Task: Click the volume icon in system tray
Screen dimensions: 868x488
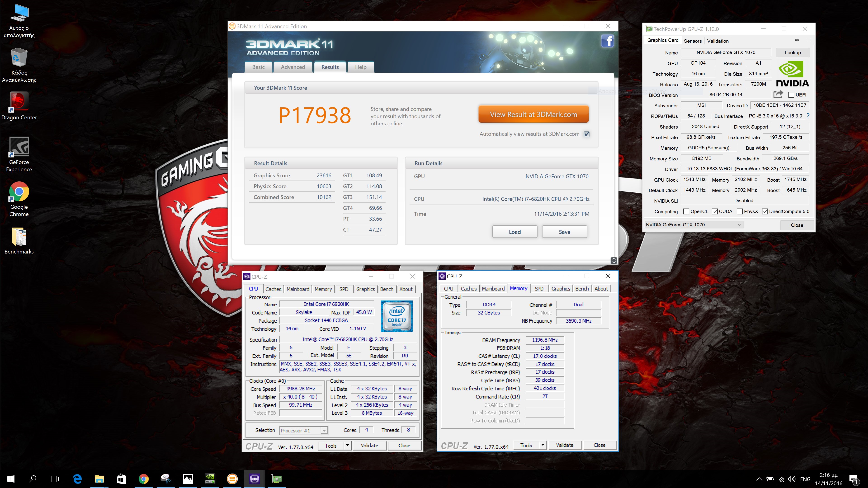Action: tap(792, 479)
